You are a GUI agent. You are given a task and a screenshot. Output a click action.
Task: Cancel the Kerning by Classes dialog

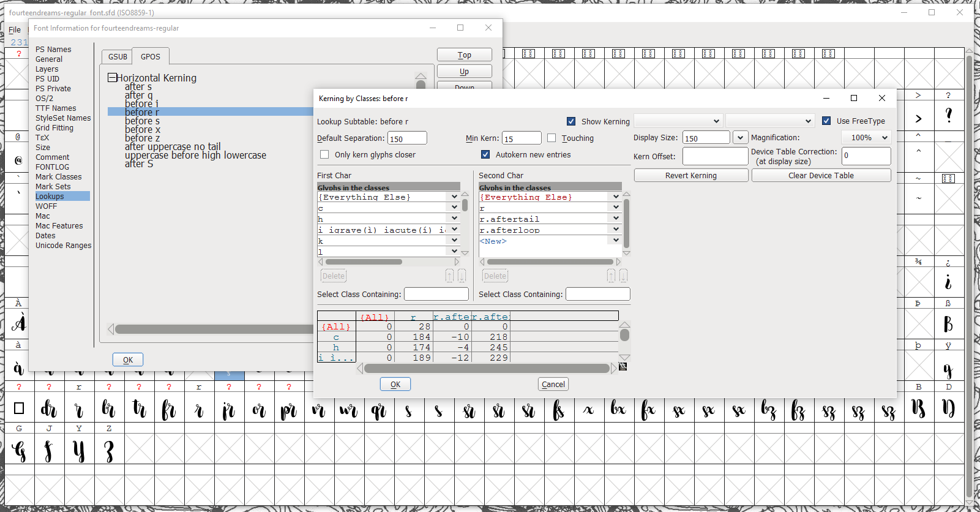pos(553,384)
